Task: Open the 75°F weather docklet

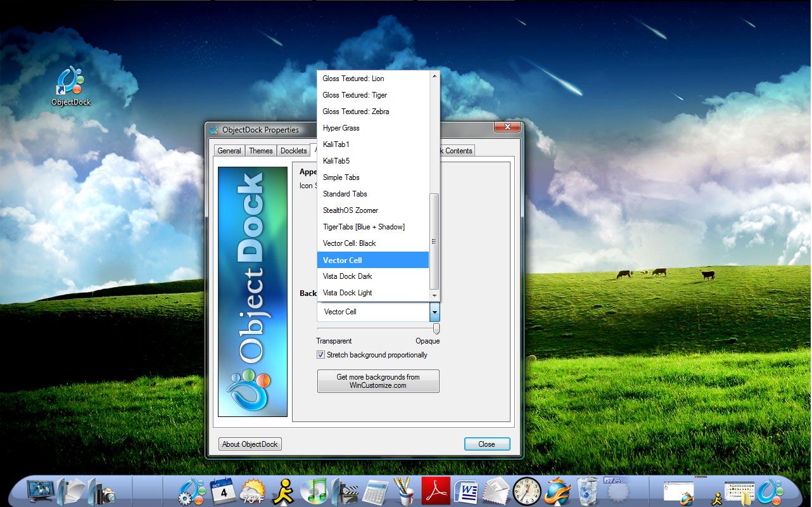Action: 253,492
